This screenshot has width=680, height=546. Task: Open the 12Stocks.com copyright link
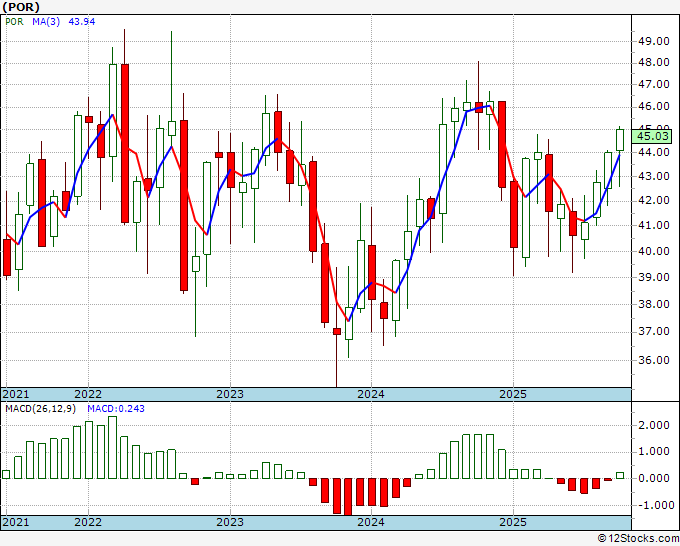[638, 539]
